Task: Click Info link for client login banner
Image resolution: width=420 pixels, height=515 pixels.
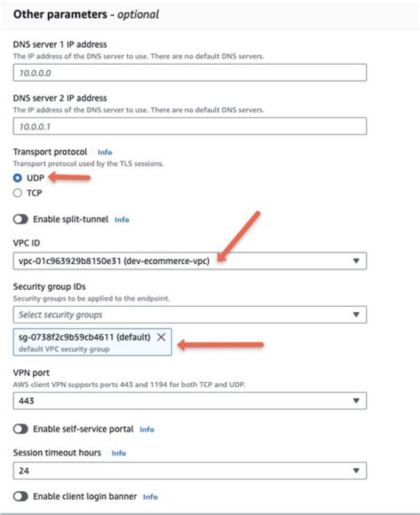Action: [150, 497]
